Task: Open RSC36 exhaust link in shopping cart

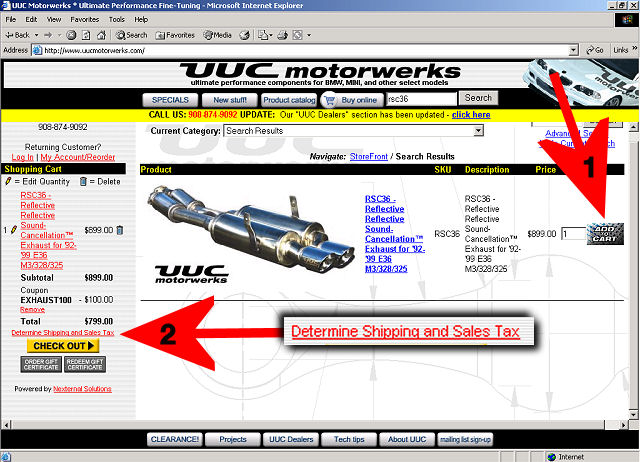Action: tap(48, 230)
